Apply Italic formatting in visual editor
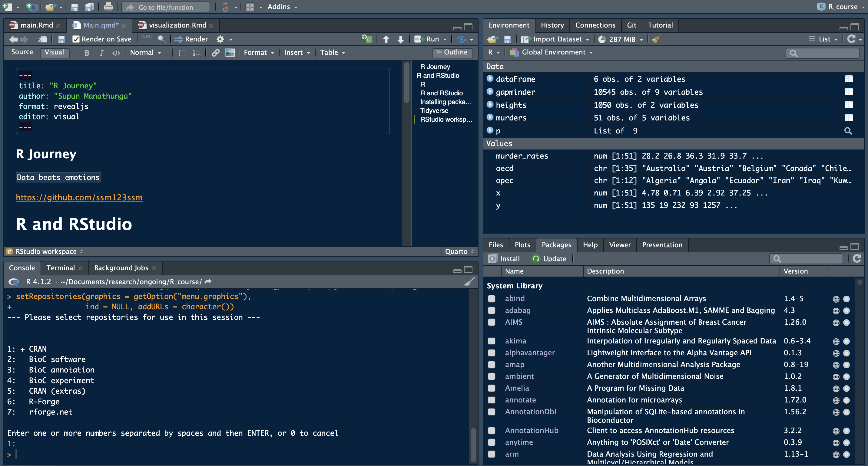 pos(101,53)
